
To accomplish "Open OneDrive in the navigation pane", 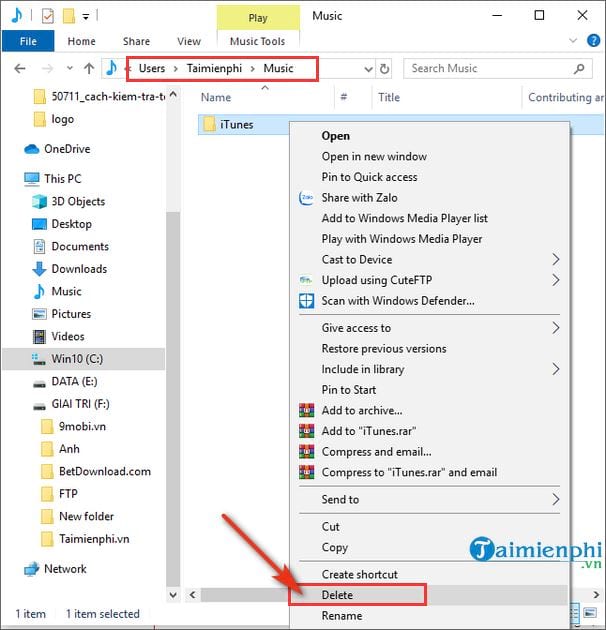I will [x=57, y=149].
